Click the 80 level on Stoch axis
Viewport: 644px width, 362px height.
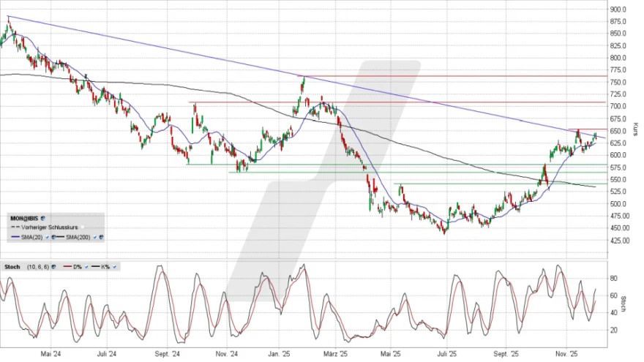[614, 278]
